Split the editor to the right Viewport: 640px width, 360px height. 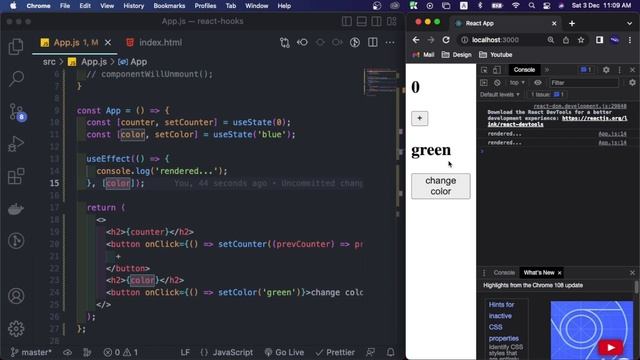[x=373, y=42]
